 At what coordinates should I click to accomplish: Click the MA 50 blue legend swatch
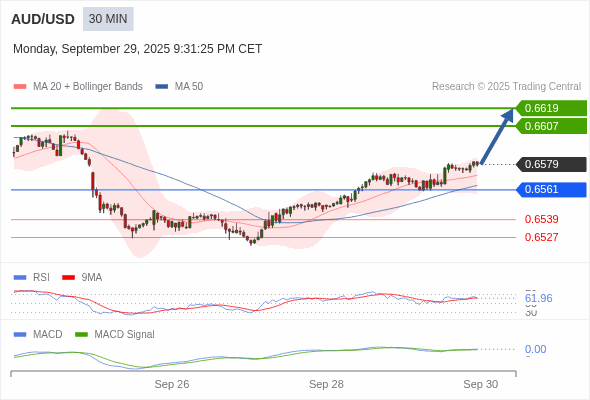coord(162,87)
